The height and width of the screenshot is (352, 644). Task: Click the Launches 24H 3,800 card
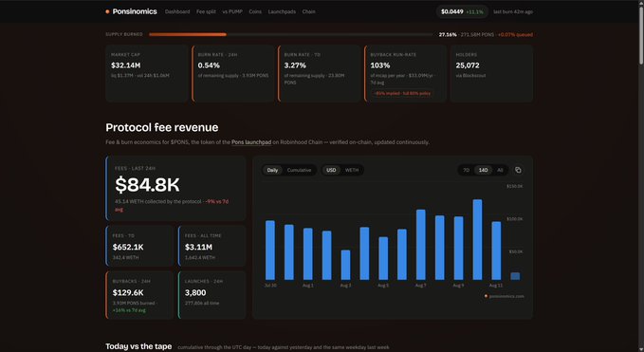coord(212,295)
